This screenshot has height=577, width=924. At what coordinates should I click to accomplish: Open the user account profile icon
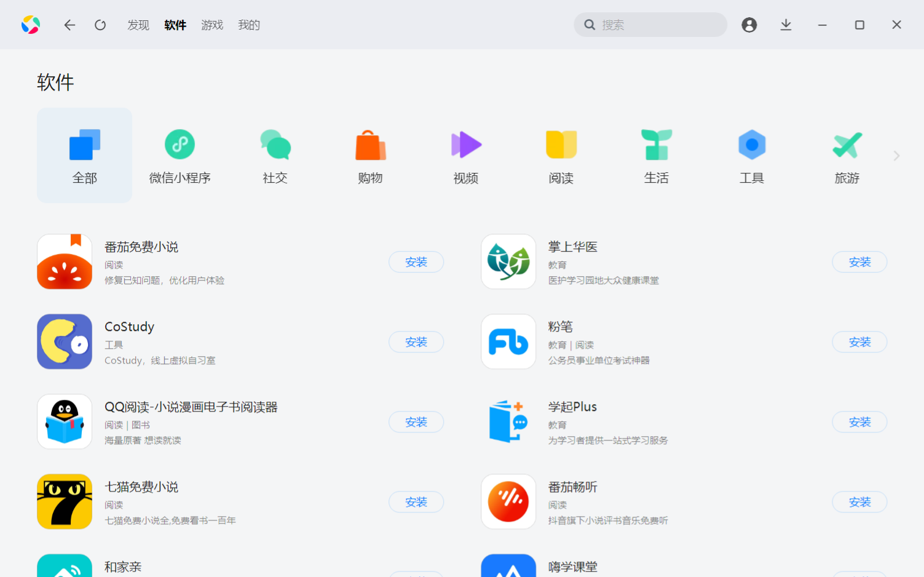[x=749, y=25]
